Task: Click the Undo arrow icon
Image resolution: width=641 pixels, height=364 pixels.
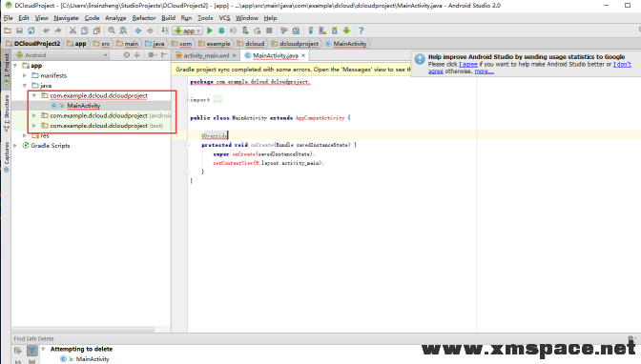Action: [46, 30]
